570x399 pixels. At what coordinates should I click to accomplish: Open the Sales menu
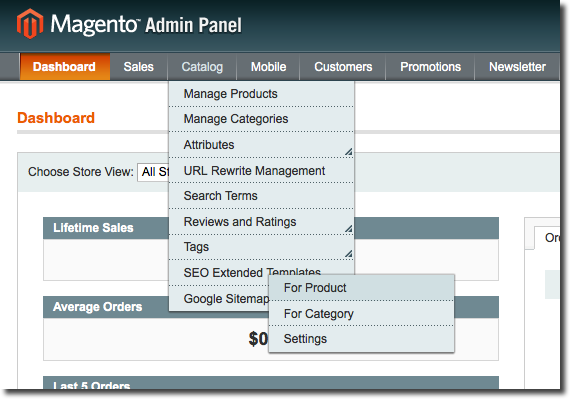click(139, 66)
